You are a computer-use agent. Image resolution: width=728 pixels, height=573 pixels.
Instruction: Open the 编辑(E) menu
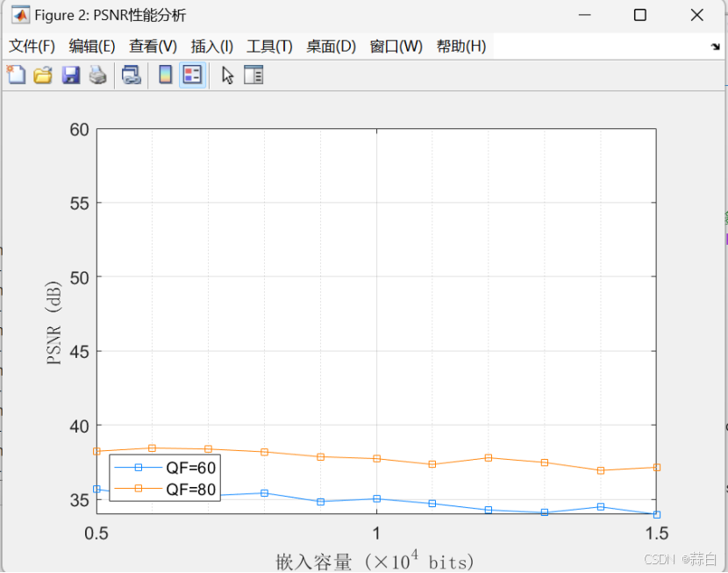click(x=93, y=46)
